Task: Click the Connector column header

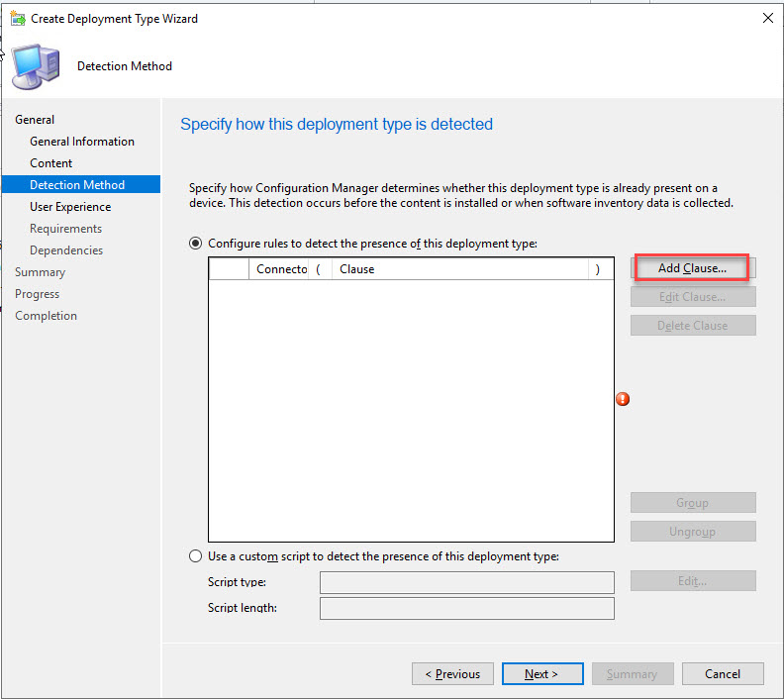Action: (x=280, y=269)
